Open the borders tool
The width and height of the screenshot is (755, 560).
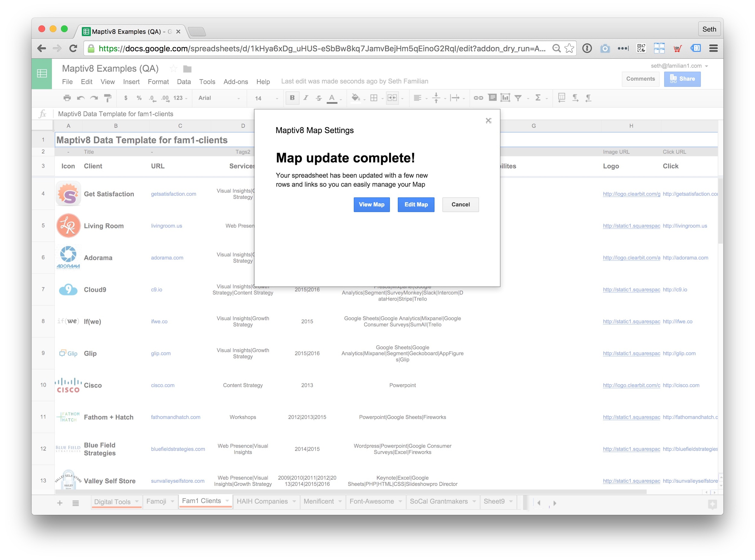click(374, 98)
